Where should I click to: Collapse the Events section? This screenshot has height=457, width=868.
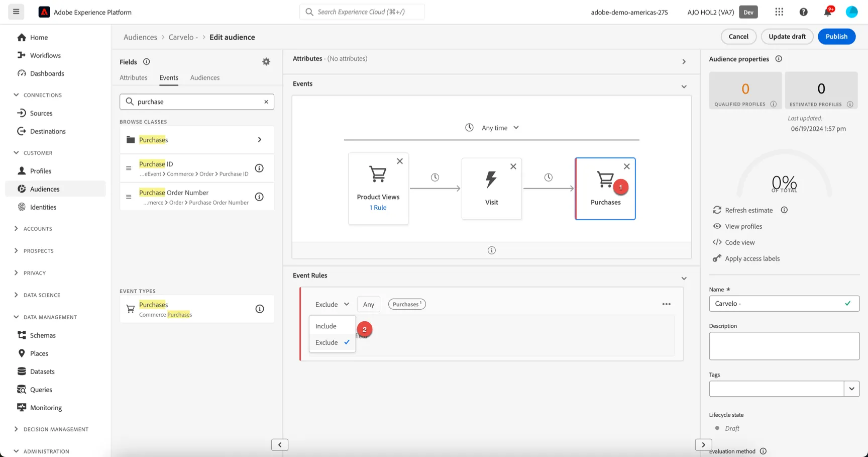point(684,86)
